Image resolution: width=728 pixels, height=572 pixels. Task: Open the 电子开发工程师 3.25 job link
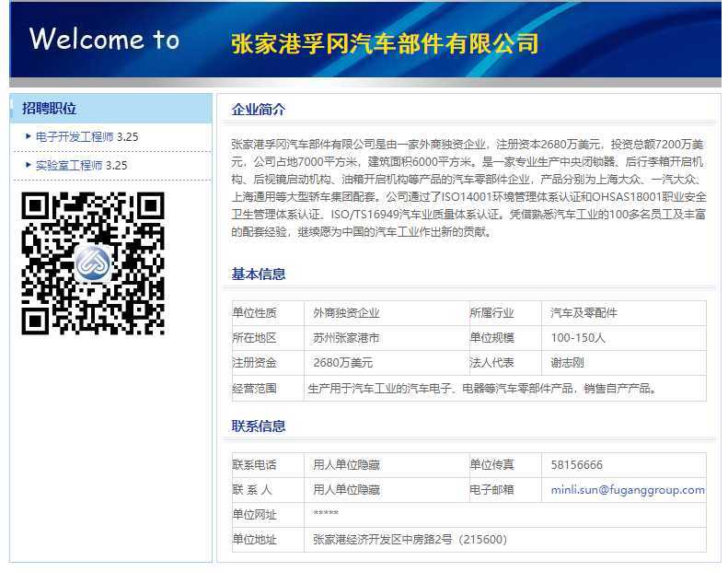(87, 137)
